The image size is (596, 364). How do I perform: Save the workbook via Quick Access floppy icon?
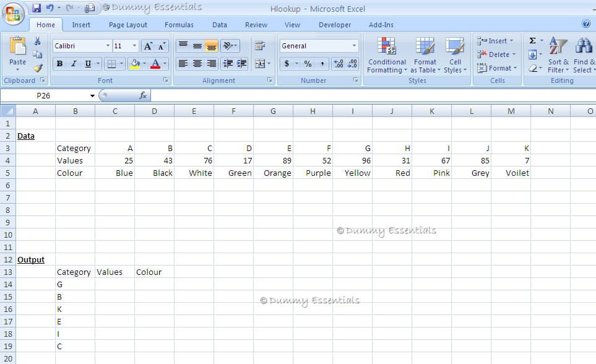click(x=37, y=8)
